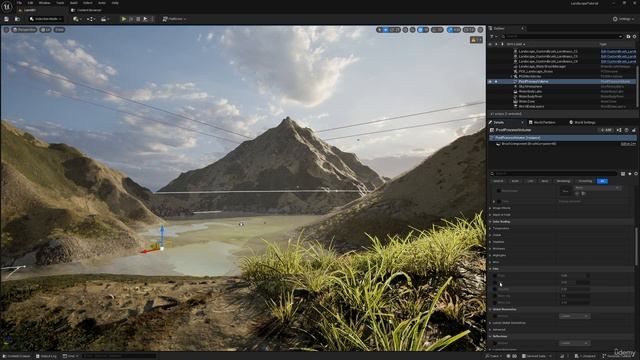Click the Outliner search field
640x360 pixels.
(562, 36)
